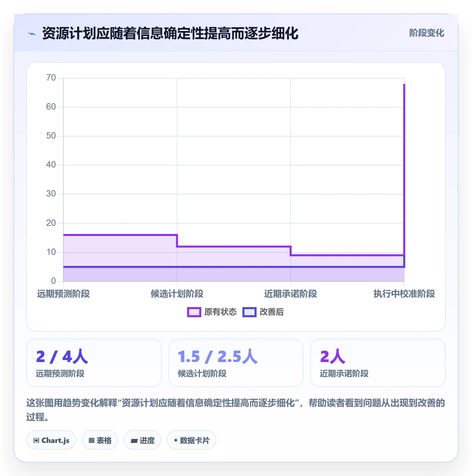Open the 2 / 4人 远期预测阶段 card
Viewport: 472px width, 476px height.
point(94,363)
